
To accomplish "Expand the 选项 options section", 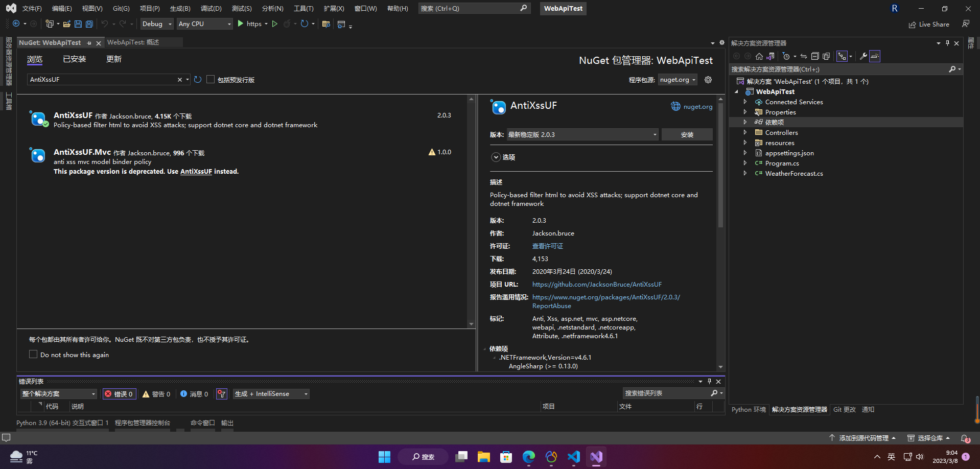I will tap(496, 157).
